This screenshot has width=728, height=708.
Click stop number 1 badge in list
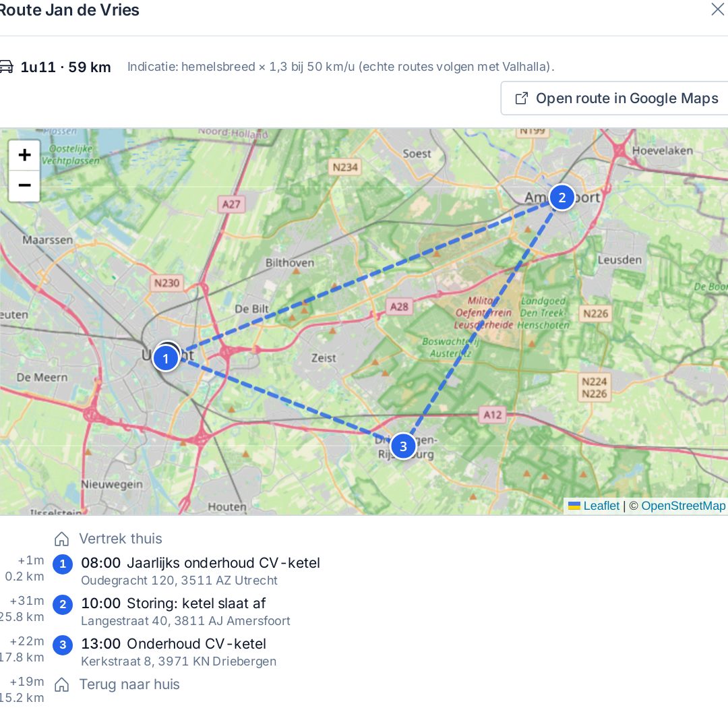pyautogui.click(x=63, y=564)
